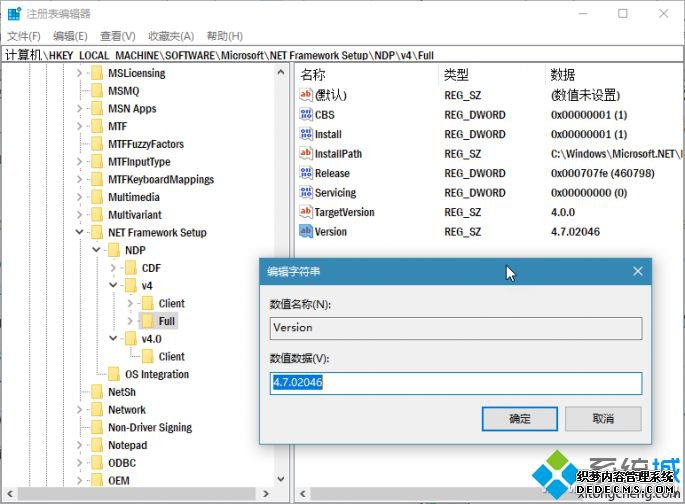Click the NDP folder icon
This screenshot has height=504, width=685.
click(114, 250)
